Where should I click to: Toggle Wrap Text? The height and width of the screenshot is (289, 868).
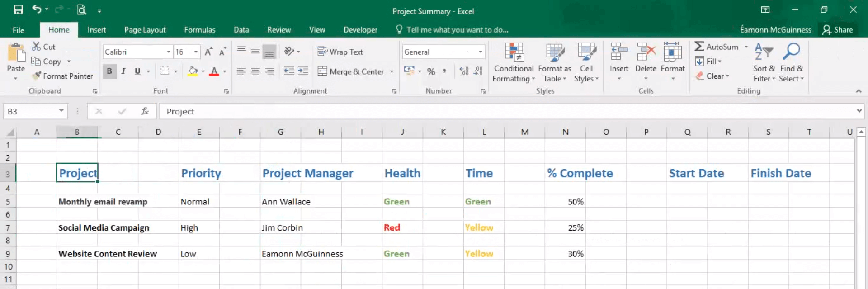pyautogui.click(x=340, y=52)
